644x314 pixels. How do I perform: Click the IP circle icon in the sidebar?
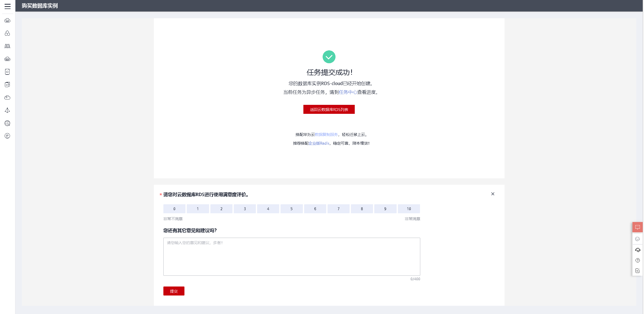pyautogui.click(x=7, y=136)
